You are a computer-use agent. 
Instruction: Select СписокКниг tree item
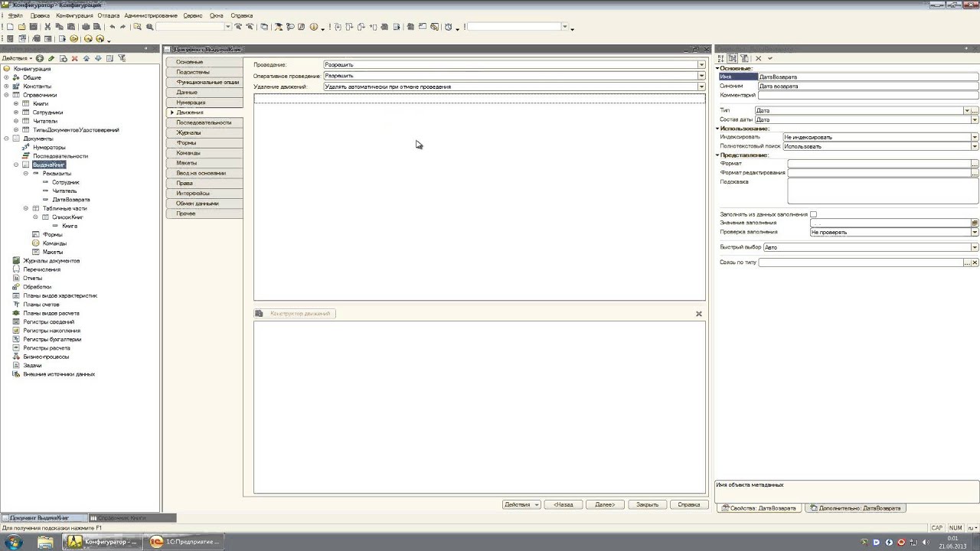pos(67,217)
